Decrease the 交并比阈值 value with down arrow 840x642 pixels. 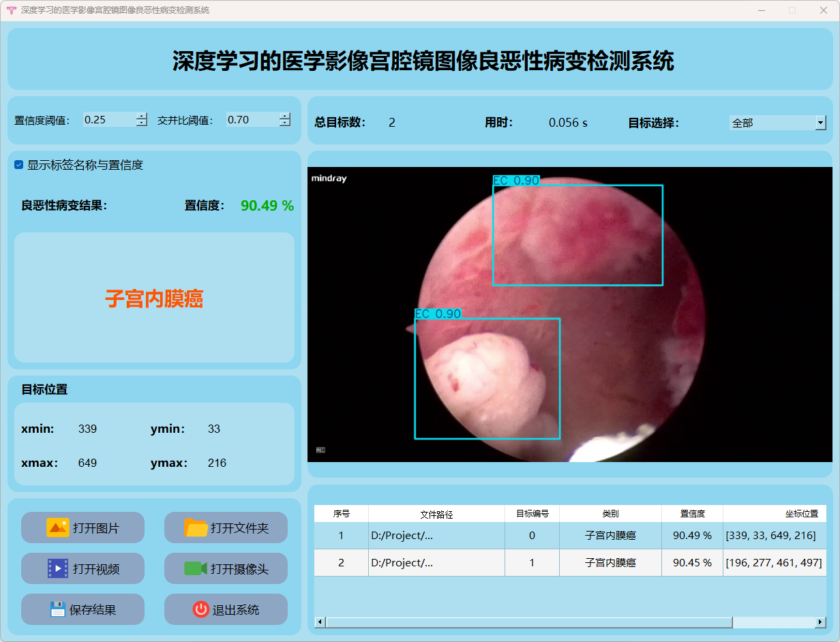point(284,123)
